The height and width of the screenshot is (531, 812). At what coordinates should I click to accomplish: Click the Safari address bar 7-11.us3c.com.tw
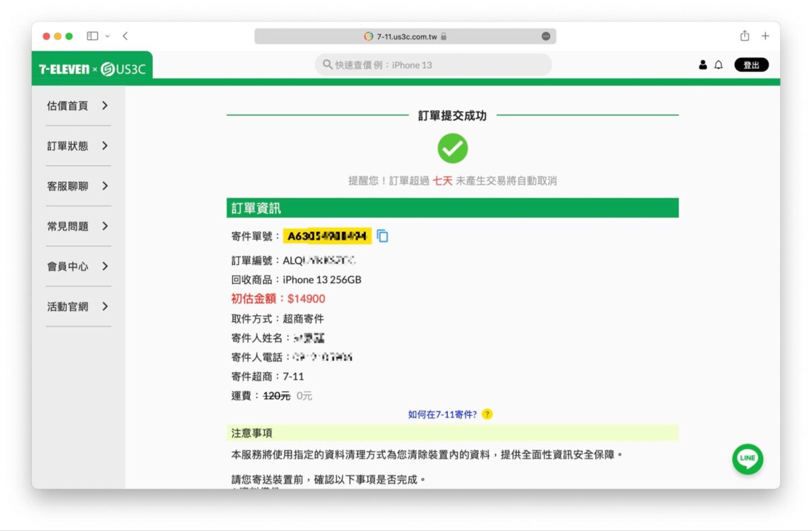click(405, 37)
